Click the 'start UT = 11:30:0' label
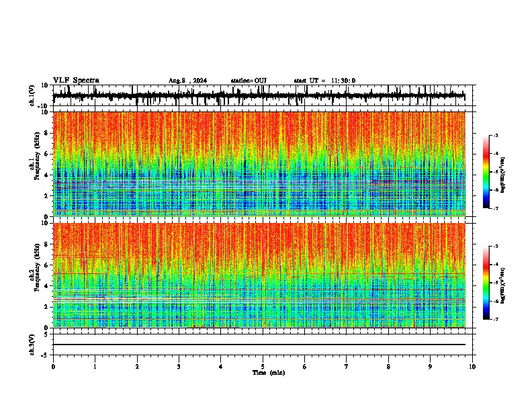The image size is (532, 411). pos(324,81)
